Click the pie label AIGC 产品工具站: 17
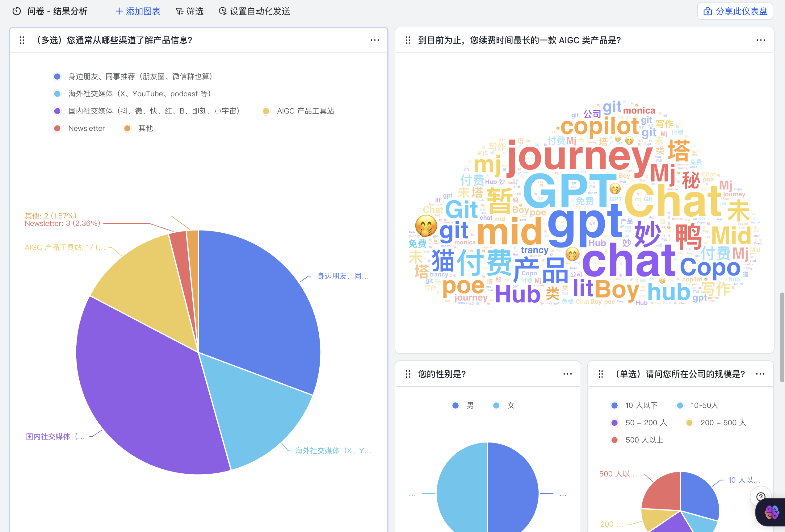 coord(65,247)
